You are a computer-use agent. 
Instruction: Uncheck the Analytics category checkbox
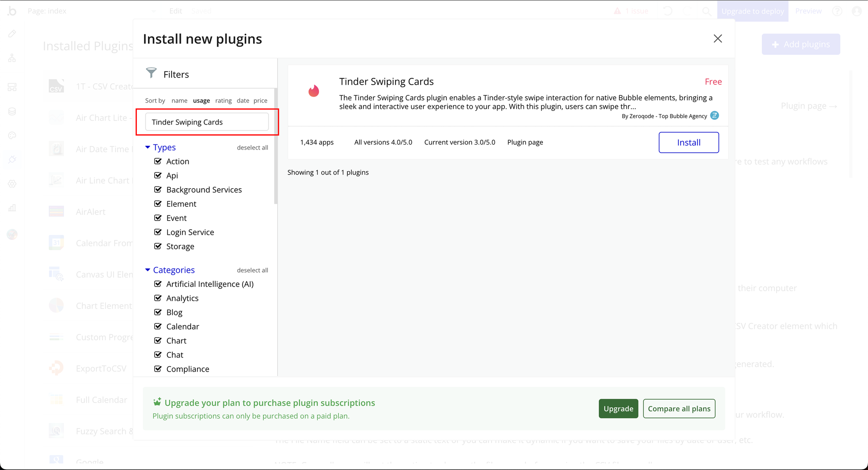[158, 298]
